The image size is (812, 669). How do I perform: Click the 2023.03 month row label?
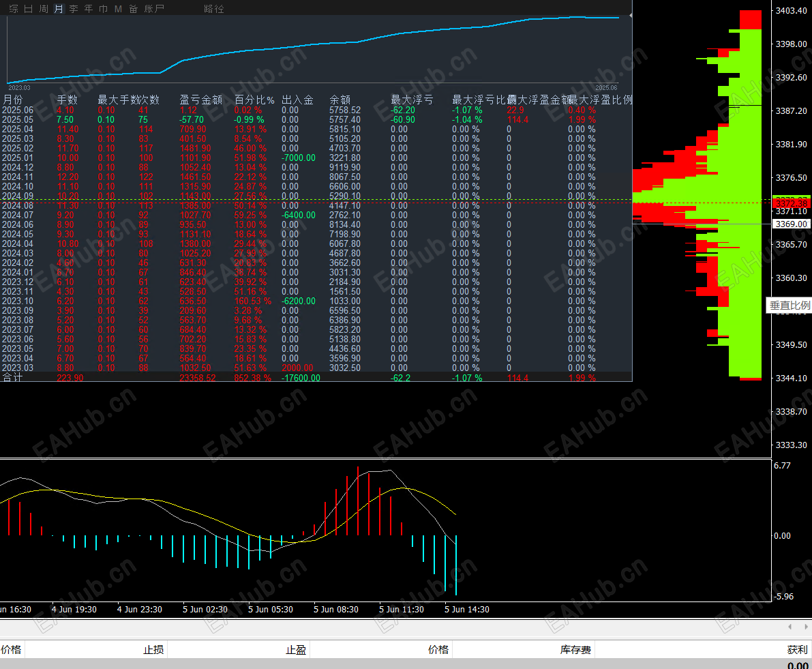18,368
